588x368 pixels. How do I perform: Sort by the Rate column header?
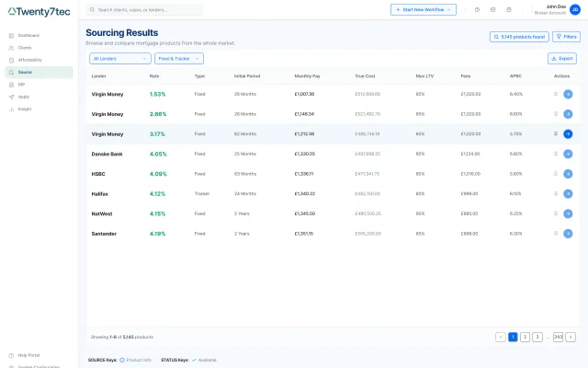click(154, 76)
